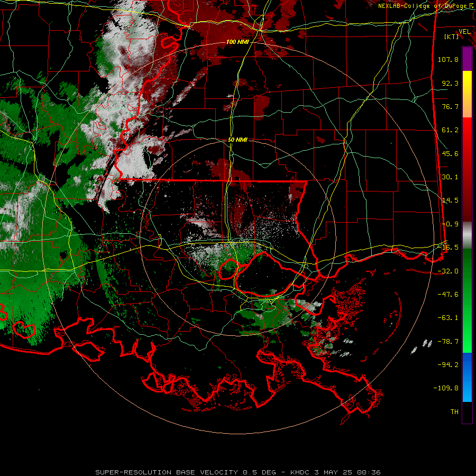
Task: Click the TH legend label
Action: [x=454, y=412]
